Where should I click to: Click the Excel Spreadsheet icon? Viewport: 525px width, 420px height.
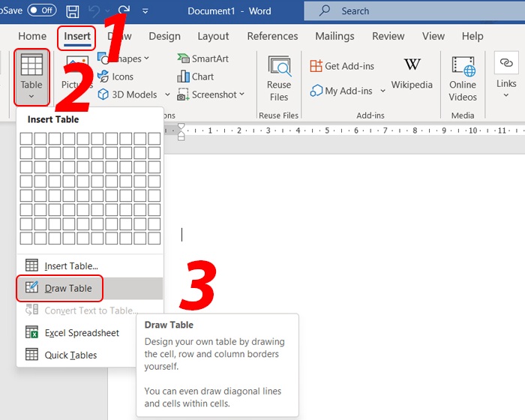[31, 332]
